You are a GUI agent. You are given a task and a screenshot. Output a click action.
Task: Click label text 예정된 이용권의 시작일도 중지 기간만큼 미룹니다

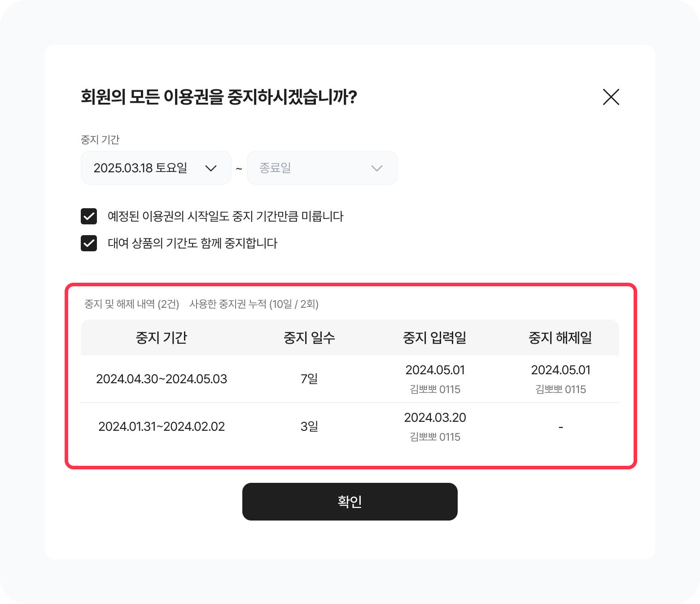click(225, 216)
